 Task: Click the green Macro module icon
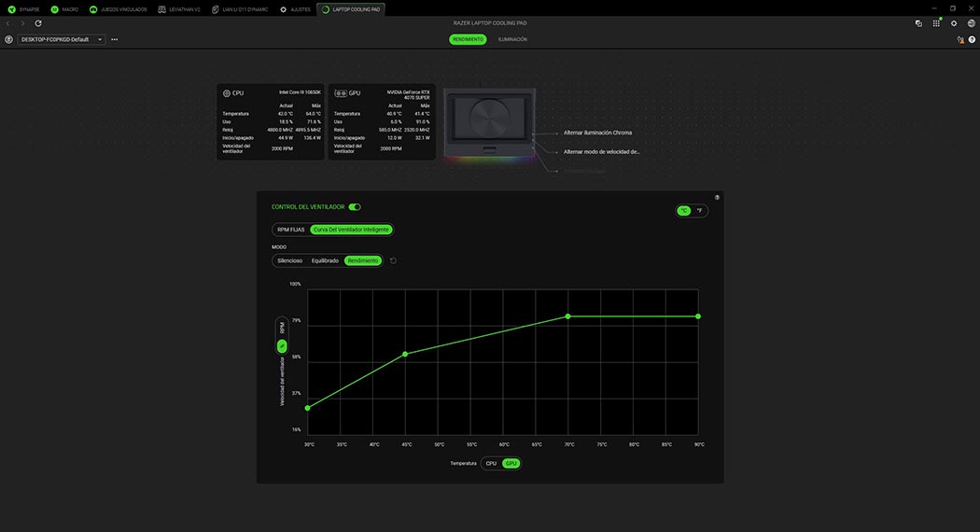[54, 9]
